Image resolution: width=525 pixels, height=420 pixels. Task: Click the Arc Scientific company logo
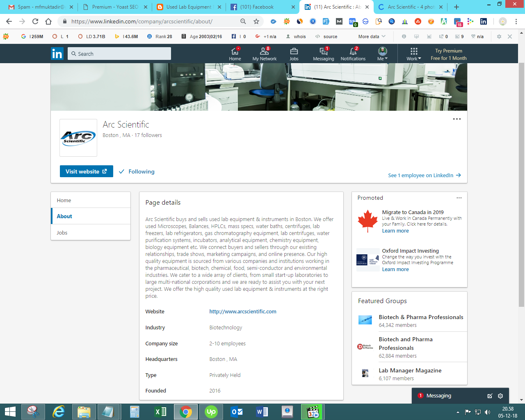(78, 138)
